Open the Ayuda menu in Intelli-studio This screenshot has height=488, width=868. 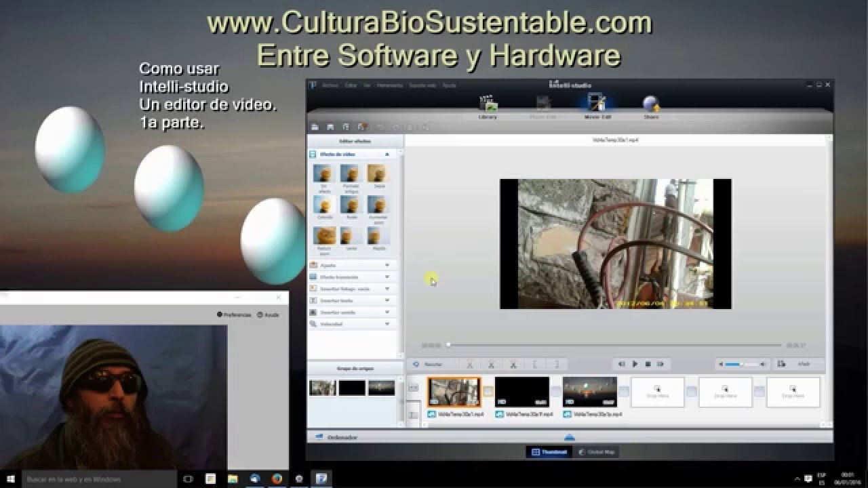(x=449, y=85)
